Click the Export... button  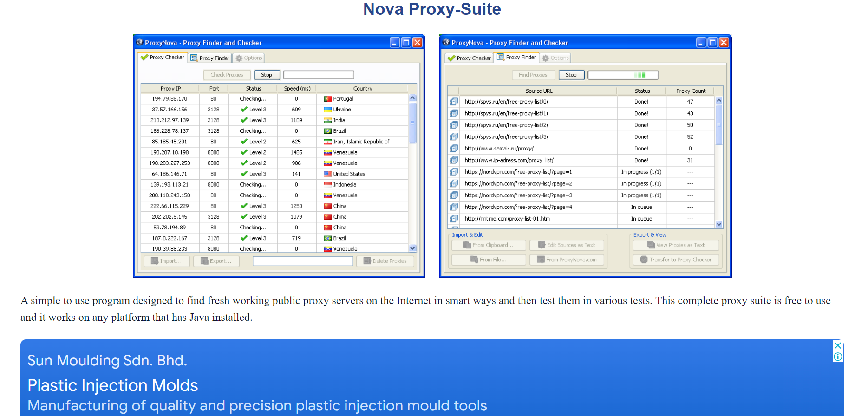pos(216,261)
